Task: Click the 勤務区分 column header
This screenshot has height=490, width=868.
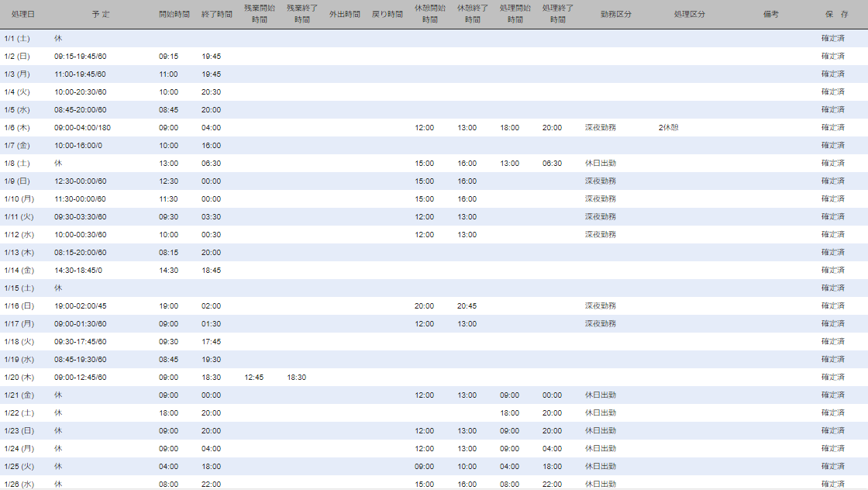Action: [615, 15]
